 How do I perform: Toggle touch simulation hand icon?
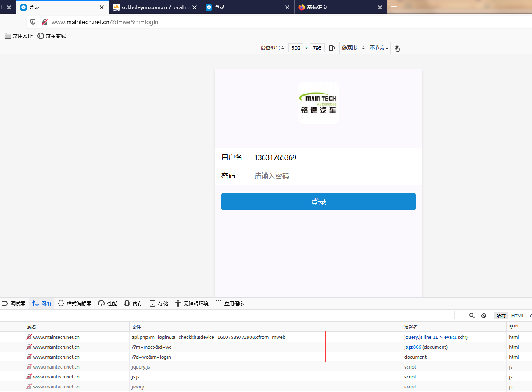click(x=397, y=48)
